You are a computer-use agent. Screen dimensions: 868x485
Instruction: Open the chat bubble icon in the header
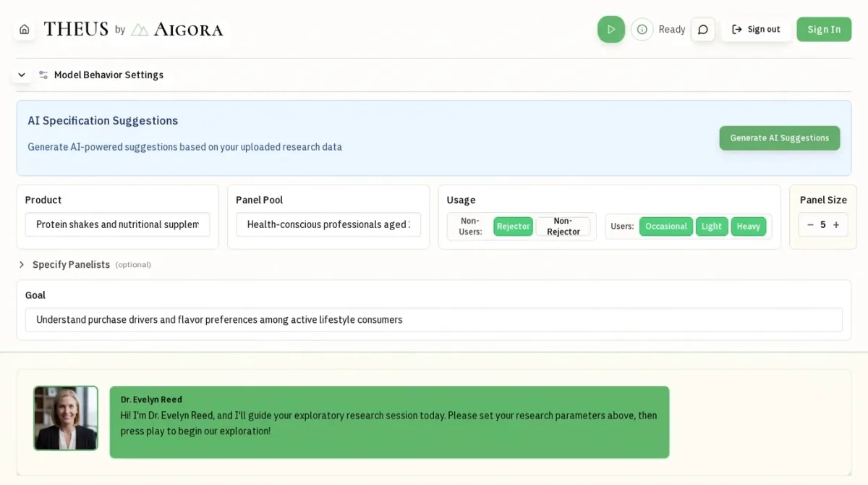[x=703, y=29]
